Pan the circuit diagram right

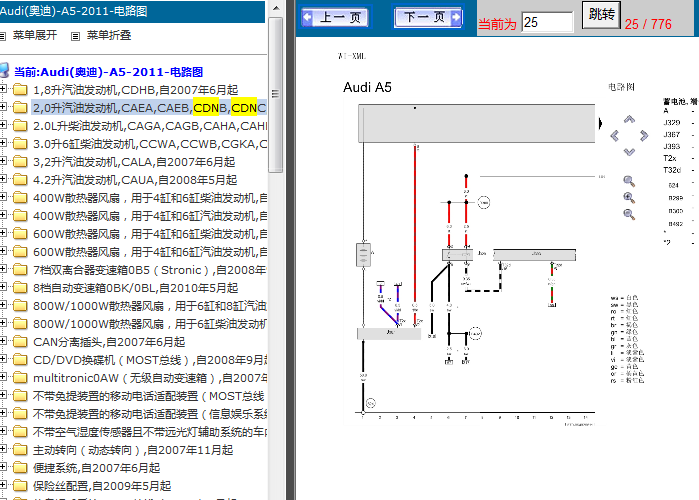(644, 135)
